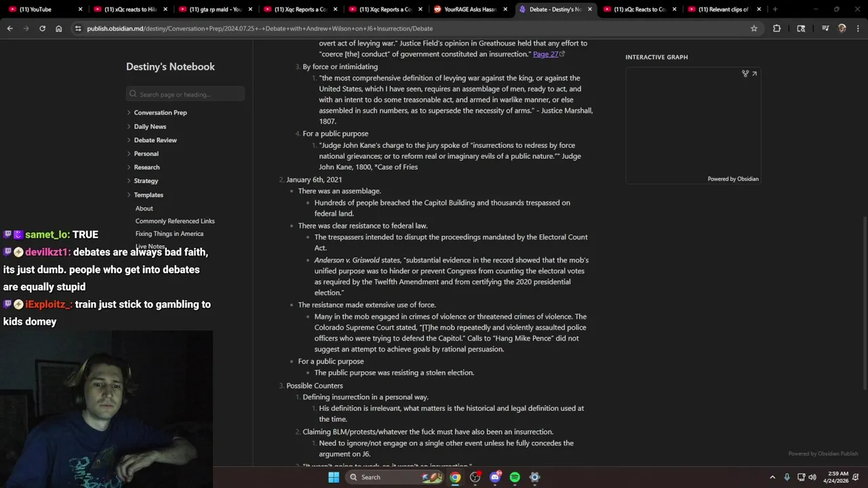Open Spotify from the taskbar
This screenshot has height=488, width=868.
click(515, 477)
